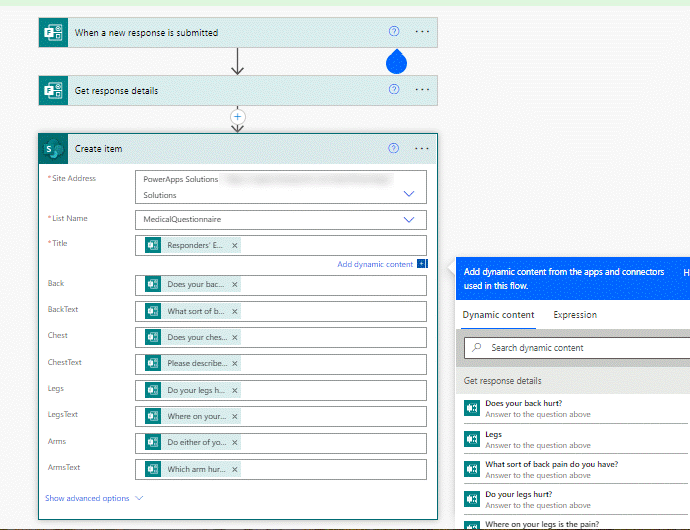Remove 'Does your bac...' token from Back
The image size is (690, 530).
235,285
